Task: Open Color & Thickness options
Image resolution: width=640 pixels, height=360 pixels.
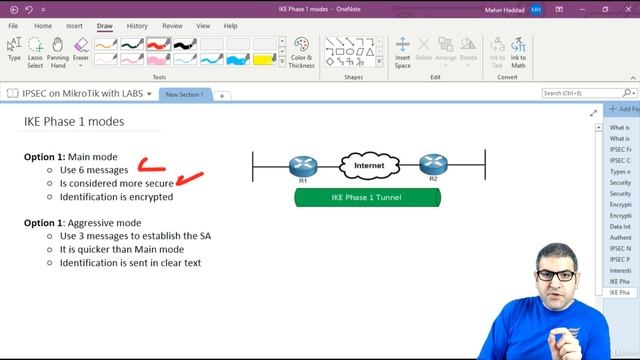Action: coord(302,53)
